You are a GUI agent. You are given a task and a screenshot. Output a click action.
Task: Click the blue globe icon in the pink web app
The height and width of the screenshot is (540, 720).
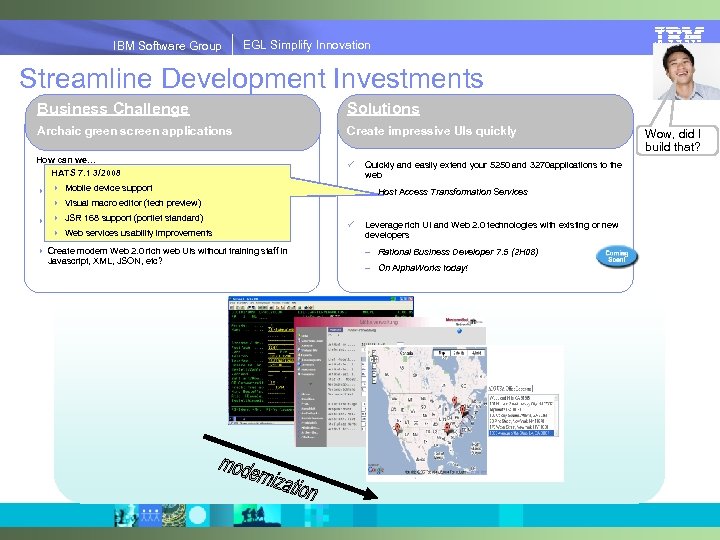(459, 330)
